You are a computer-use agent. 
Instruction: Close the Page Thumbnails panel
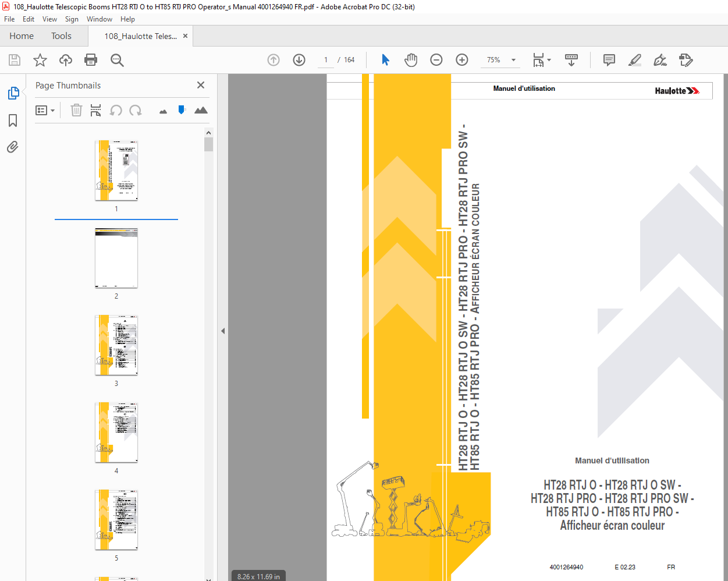201,85
